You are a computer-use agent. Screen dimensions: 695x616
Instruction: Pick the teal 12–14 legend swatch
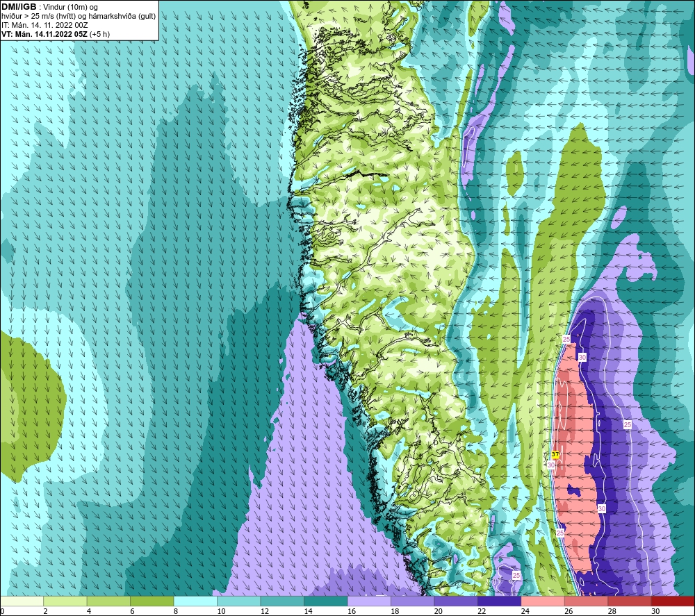coord(282,601)
